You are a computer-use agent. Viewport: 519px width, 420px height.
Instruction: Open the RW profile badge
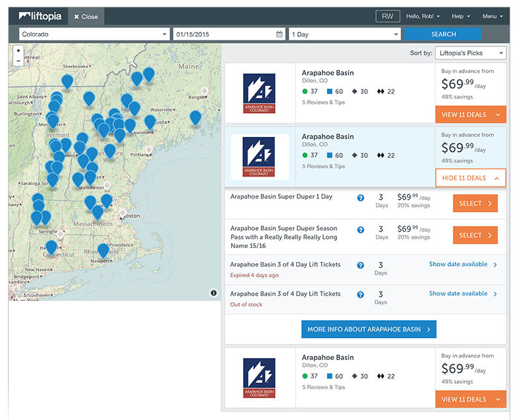tap(388, 16)
